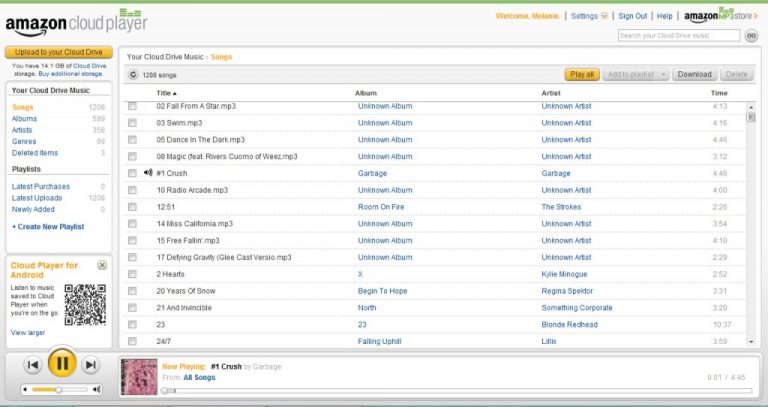Viewport: 768px width, 407px height.
Task: Open Genres in the sidebar
Action: (24, 141)
